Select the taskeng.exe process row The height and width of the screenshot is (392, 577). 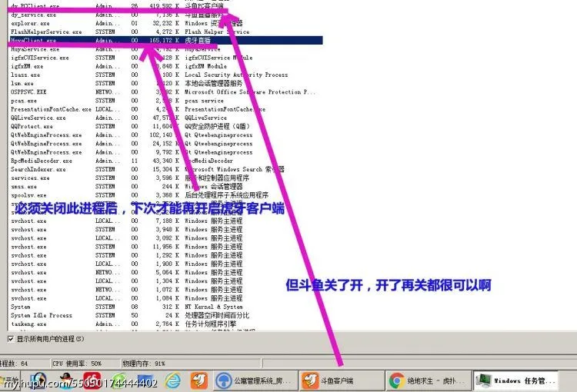tap(165, 324)
